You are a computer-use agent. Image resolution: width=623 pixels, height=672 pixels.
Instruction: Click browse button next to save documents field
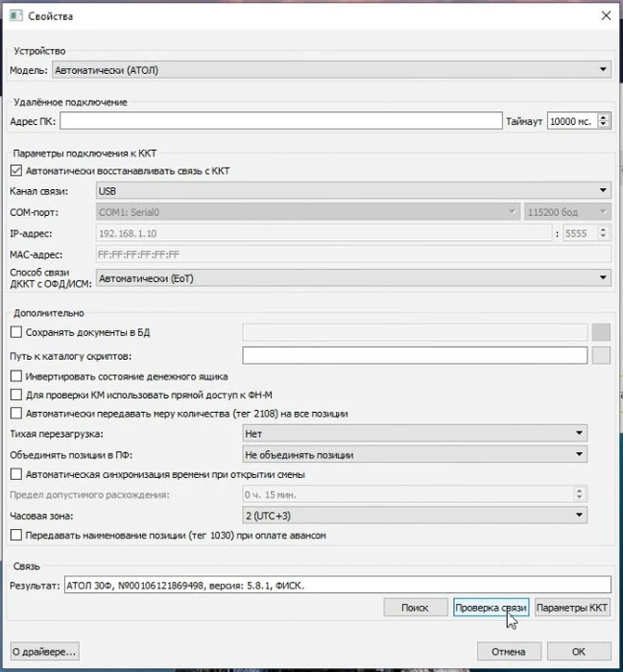click(x=601, y=333)
